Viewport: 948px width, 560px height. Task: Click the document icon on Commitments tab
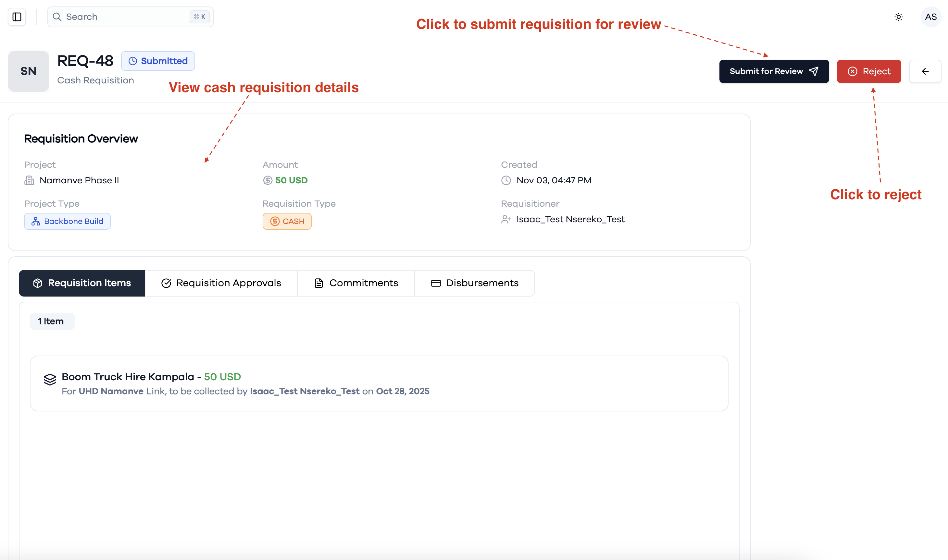318,283
